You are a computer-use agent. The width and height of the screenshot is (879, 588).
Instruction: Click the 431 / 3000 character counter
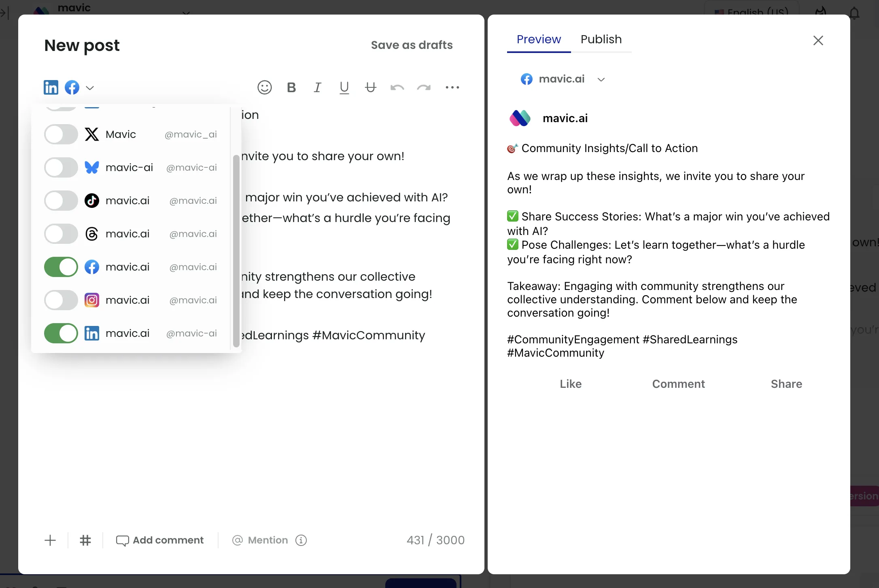[x=435, y=540]
